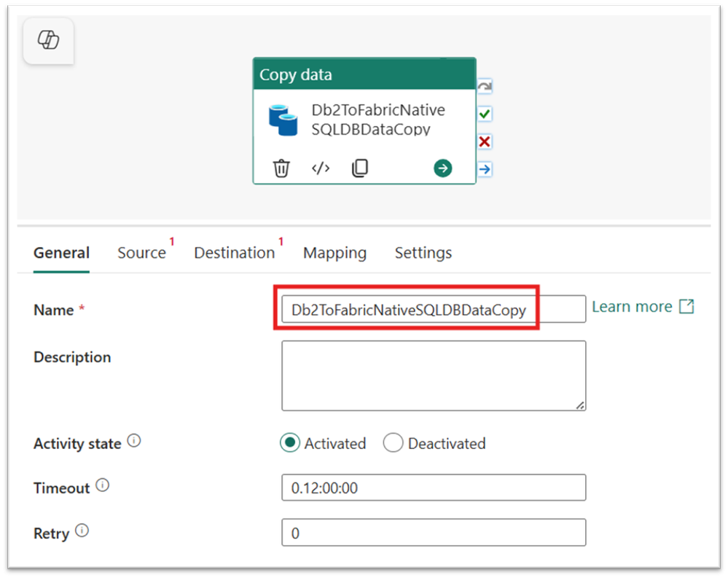Clone activity using the copy icon
Image resolution: width=728 pixels, height=578 pixels.
[360, 168]
